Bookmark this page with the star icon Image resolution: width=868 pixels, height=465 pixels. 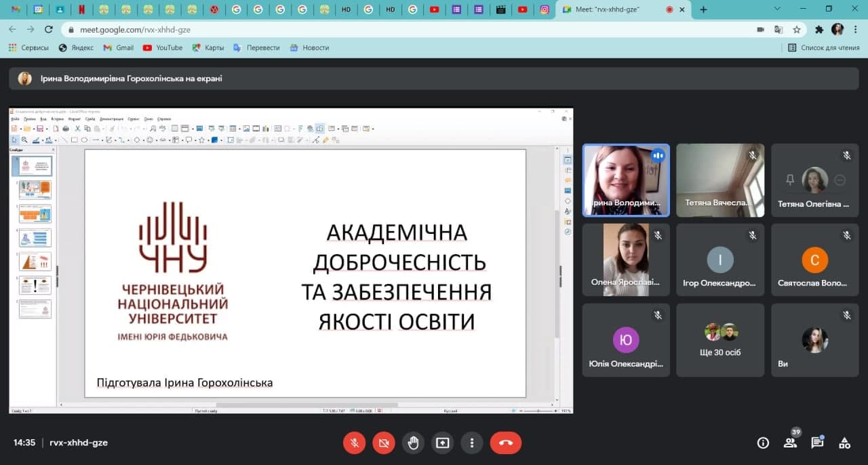click(797, 29)
